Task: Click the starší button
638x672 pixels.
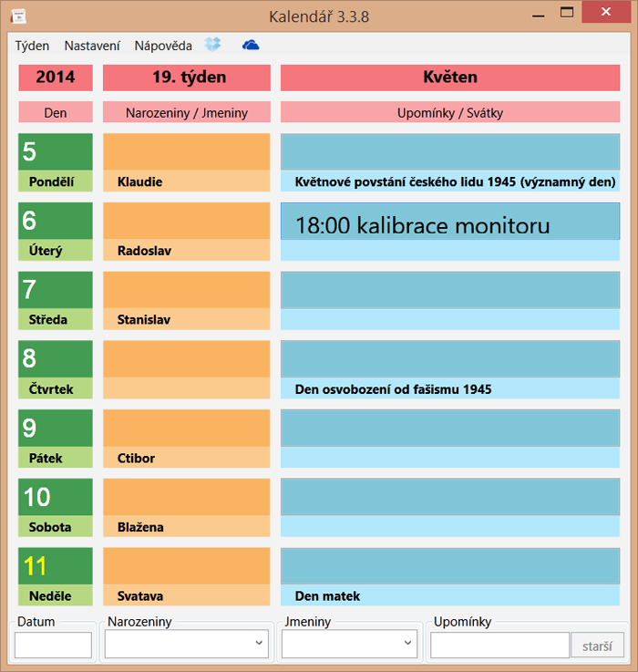Action: [597, 646]
